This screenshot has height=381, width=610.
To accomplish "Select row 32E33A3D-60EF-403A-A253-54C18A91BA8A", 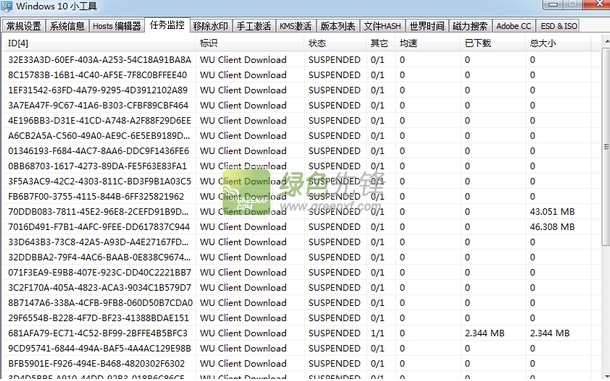I will click(302, 60).
